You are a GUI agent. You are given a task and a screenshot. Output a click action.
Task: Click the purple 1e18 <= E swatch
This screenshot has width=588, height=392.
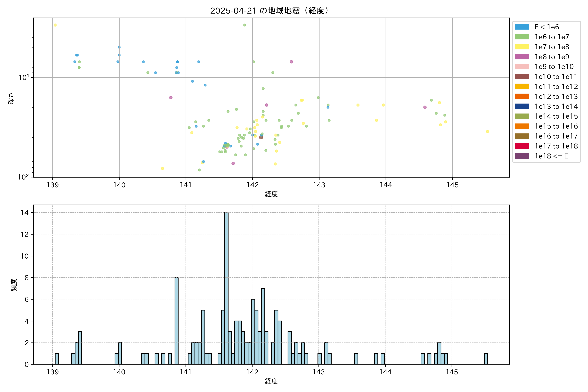click(522, 156)
